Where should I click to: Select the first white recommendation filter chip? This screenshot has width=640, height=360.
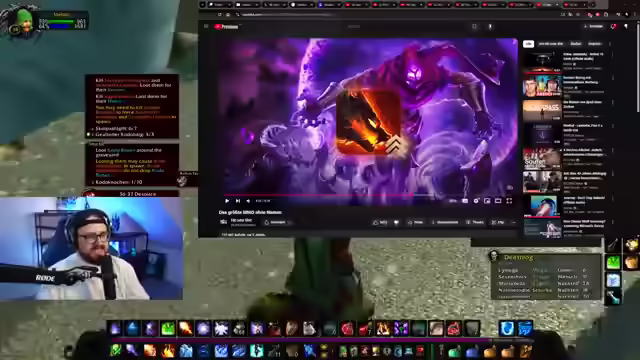[528, 44]
